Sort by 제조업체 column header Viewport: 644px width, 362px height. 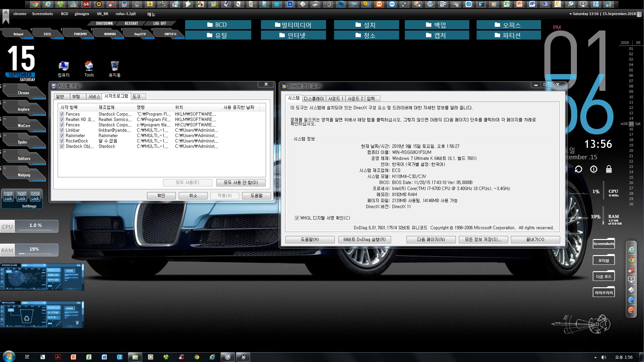coord(116,108)
